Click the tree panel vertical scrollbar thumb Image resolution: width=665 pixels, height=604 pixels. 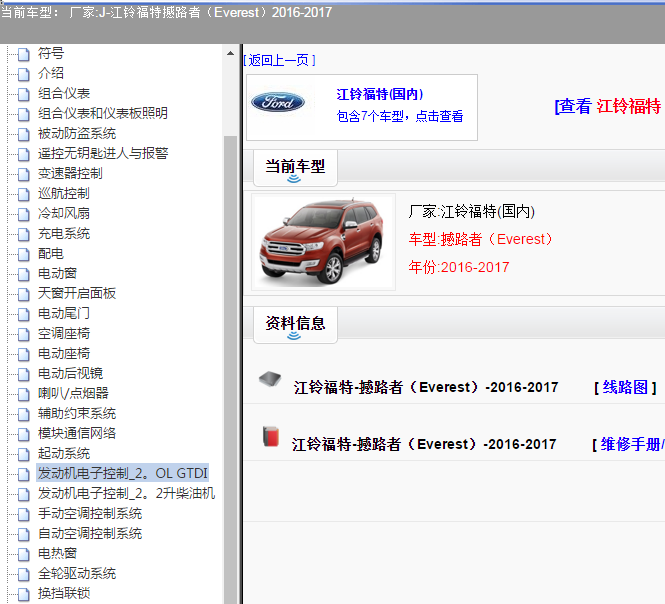click(230, 369)
